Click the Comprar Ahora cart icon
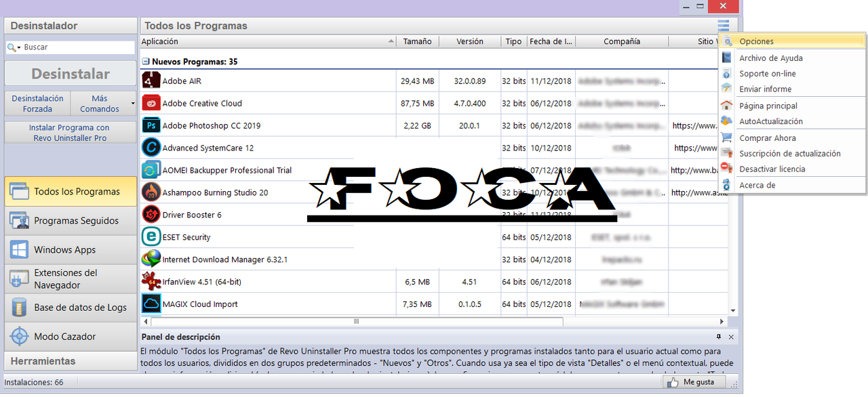868x397 pixels. click(727, 138)
